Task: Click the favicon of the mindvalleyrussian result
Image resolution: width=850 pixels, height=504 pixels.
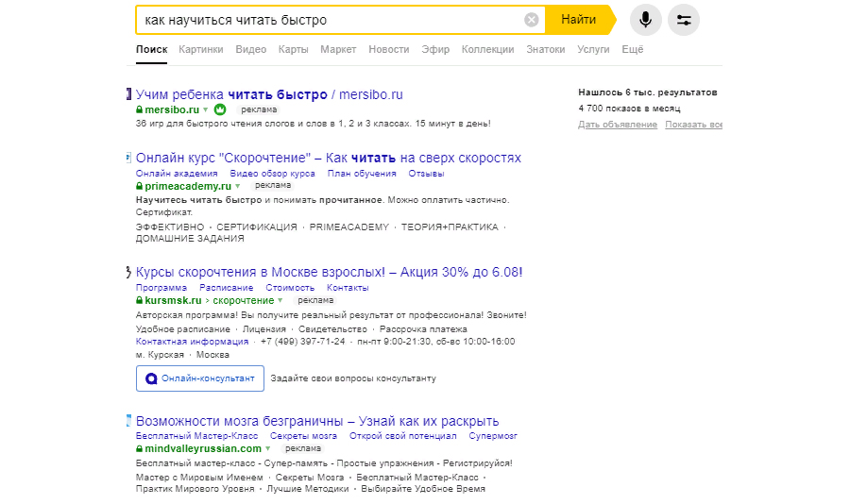Action: [x=128, y=421]
